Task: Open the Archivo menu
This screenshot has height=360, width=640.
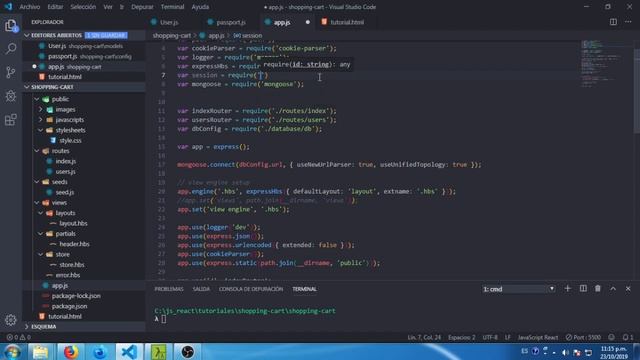Action: pos(30,7)
